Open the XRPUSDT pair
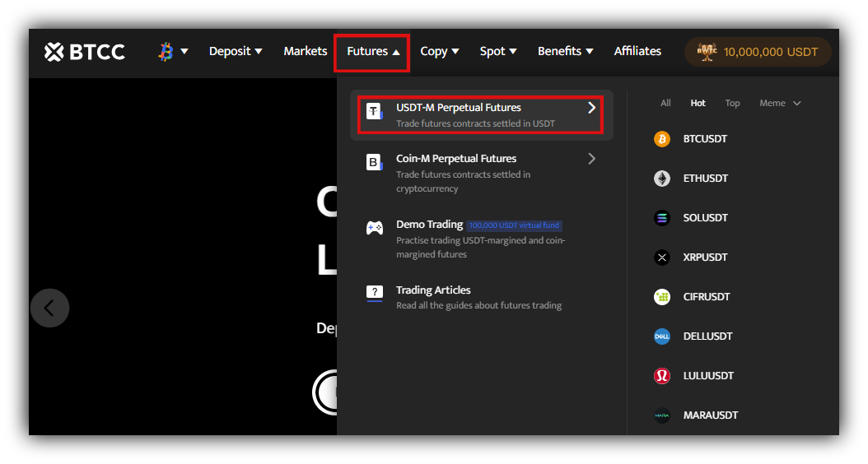Image resolution: width=868 pixels, height=464 pixels. (705, 258)
